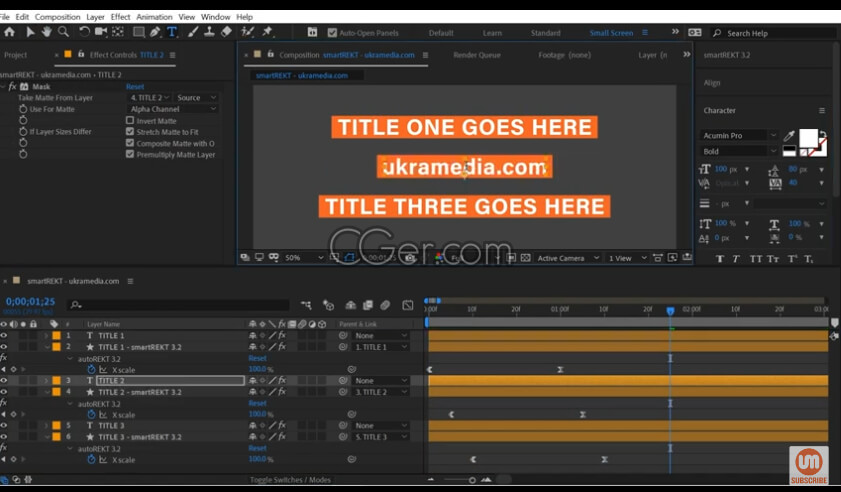This screenshot has width=841, height=492.
Task: Open the 50% magnification dropdown
Action: coord(304,258)
